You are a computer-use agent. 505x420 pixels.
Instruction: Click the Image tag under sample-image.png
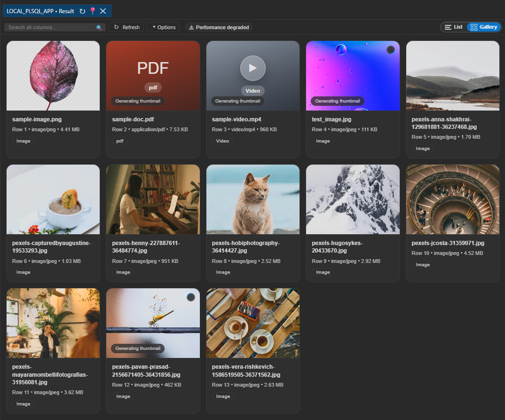tap(23, 141)
